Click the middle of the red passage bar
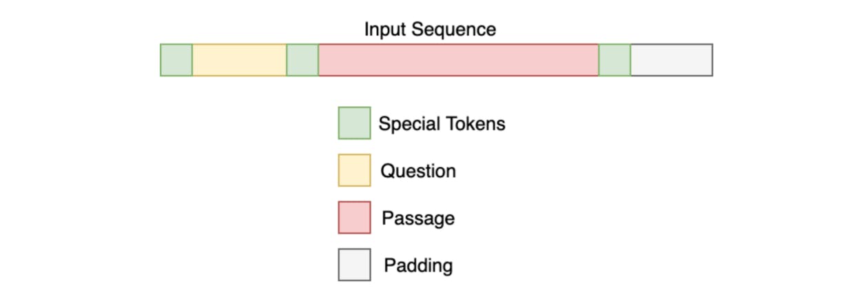Image resolution: width=868 pixels, height=293 pixels. coord(458,60)
